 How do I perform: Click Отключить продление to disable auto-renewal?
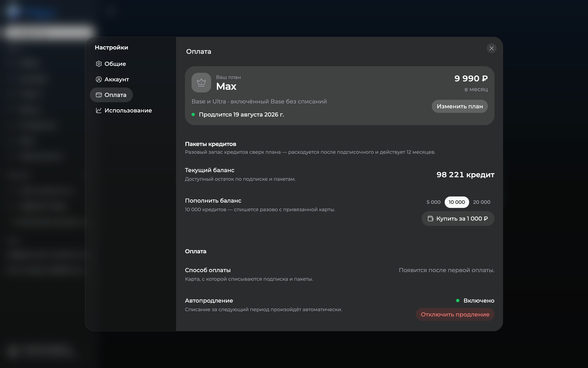[x=455, y=314]
